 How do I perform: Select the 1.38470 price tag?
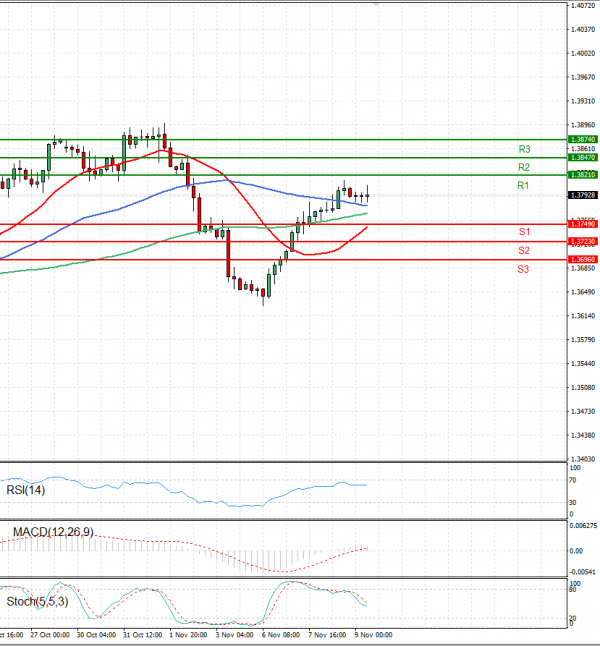(583, 157)
